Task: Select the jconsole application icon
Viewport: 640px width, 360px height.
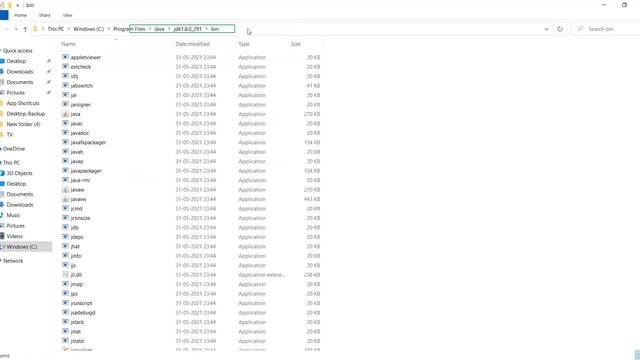Action: tap(65, 218)
